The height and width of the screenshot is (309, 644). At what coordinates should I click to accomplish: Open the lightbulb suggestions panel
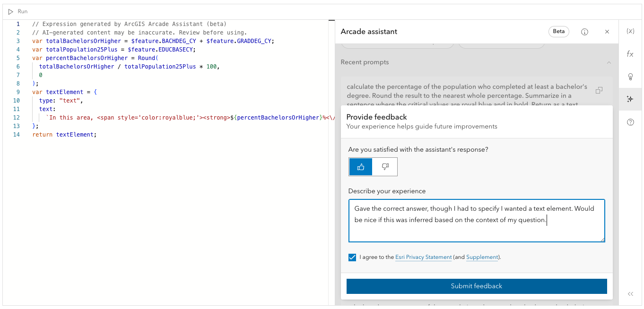630,77
